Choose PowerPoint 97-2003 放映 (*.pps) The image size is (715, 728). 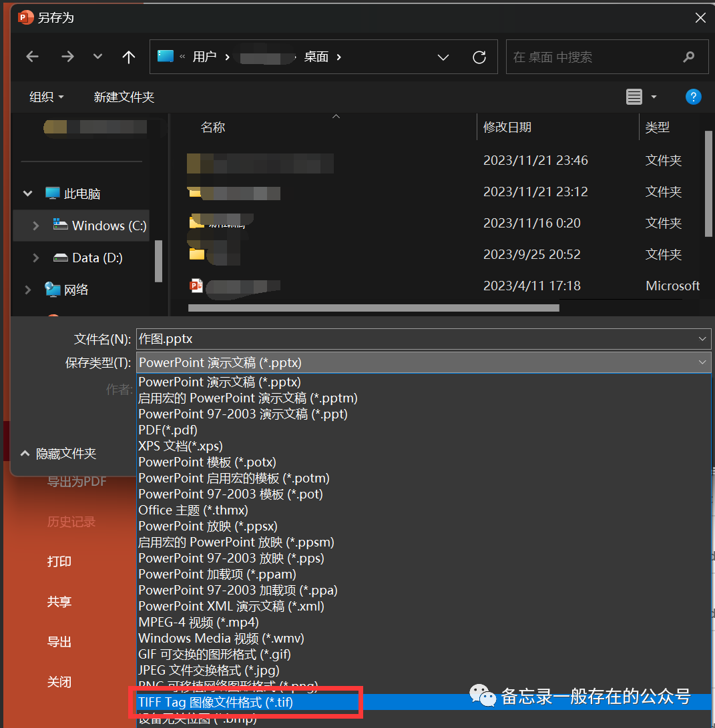pos(424,559)
